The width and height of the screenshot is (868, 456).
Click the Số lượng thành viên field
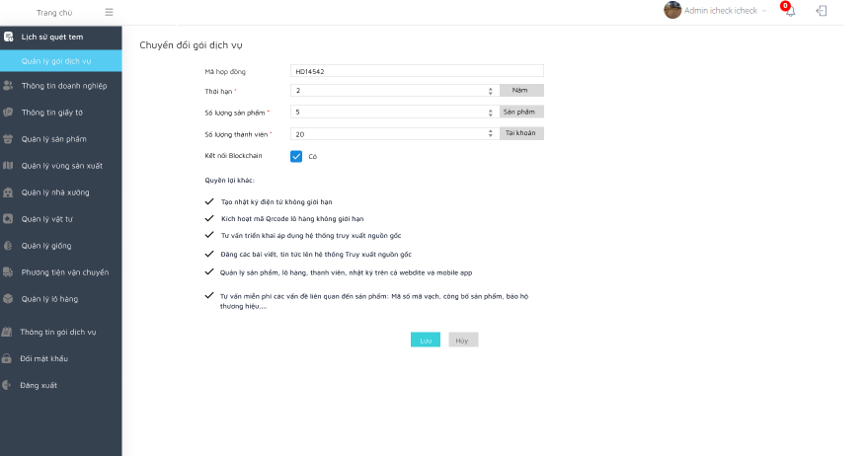pos(395,134)
